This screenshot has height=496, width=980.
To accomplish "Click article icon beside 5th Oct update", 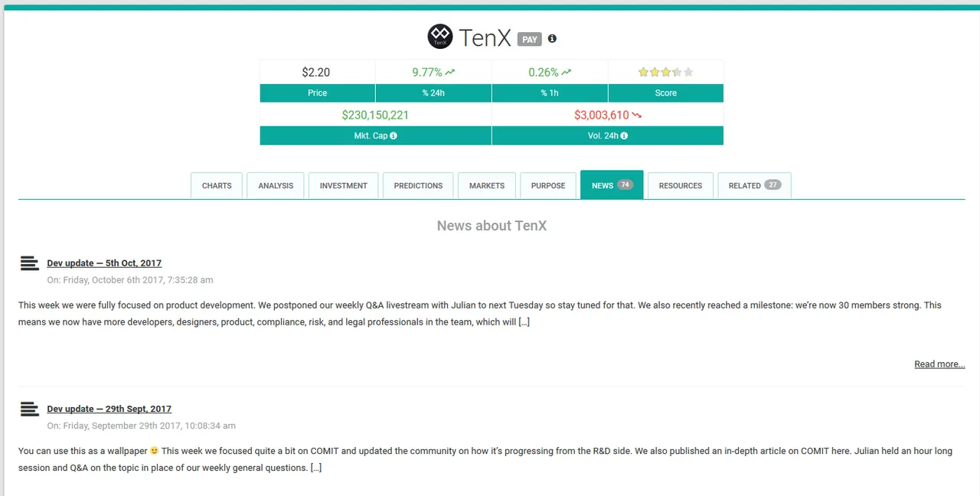I will coord(29,263).
